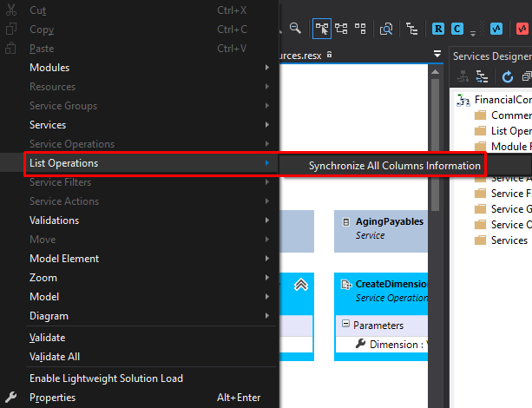Select the Dimension parameter row

coord(382,345)
